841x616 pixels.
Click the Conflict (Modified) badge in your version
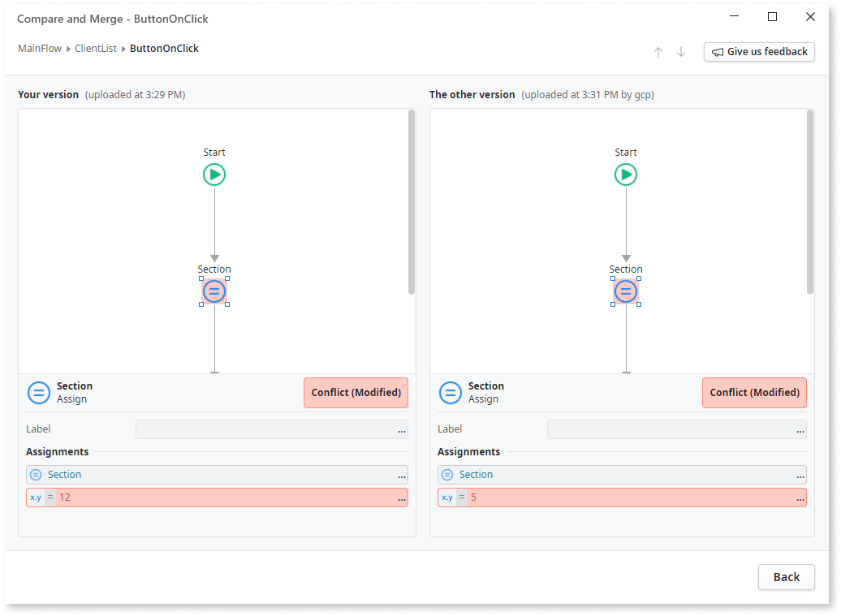click(356, 392)
